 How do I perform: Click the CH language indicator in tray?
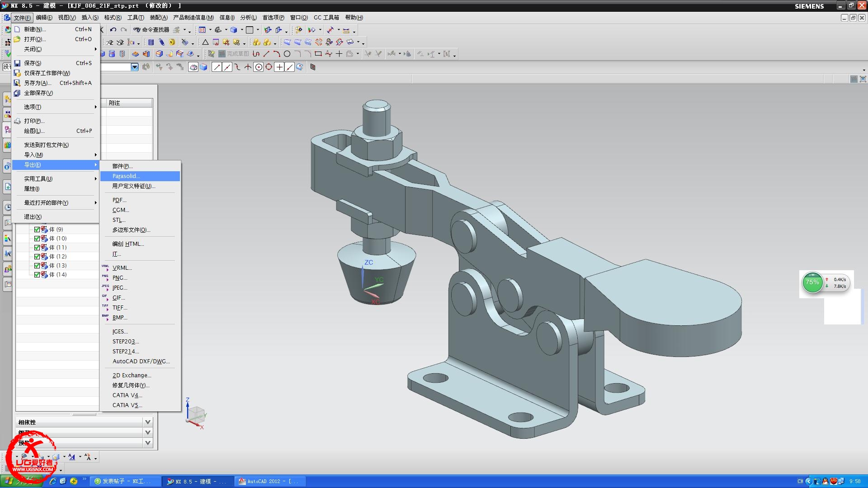800,481
